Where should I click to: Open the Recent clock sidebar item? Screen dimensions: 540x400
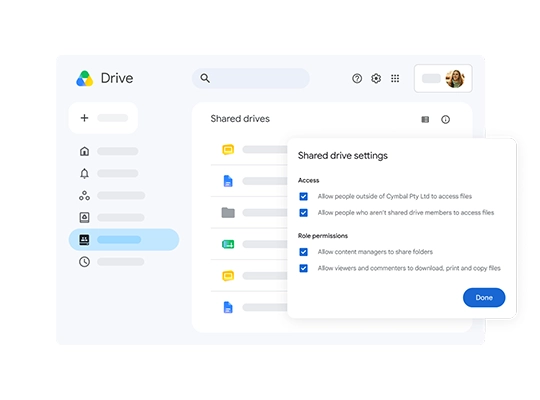coord(84,262)
